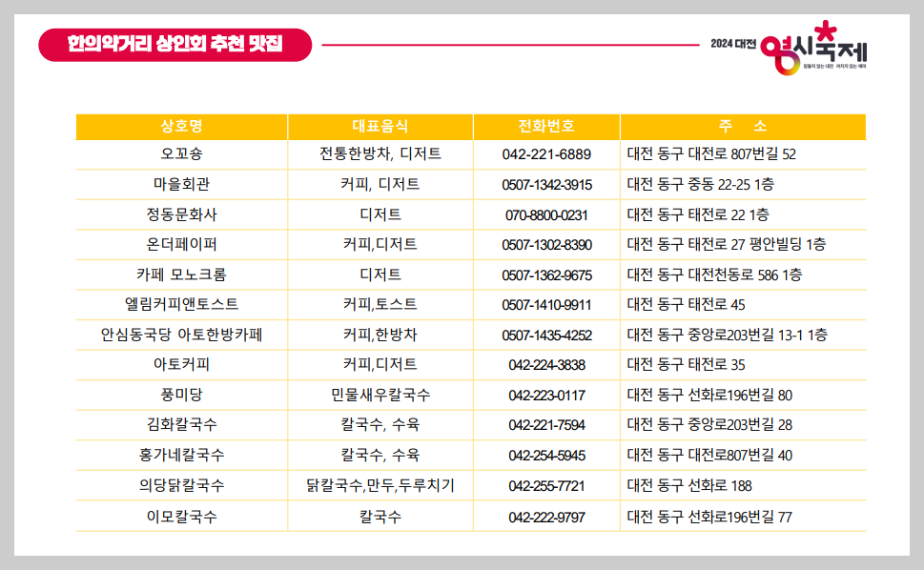Click address 대전 동구 중앙로203번길 28
This screenshot has height=570, width=924.
click(x=709, y=424)
